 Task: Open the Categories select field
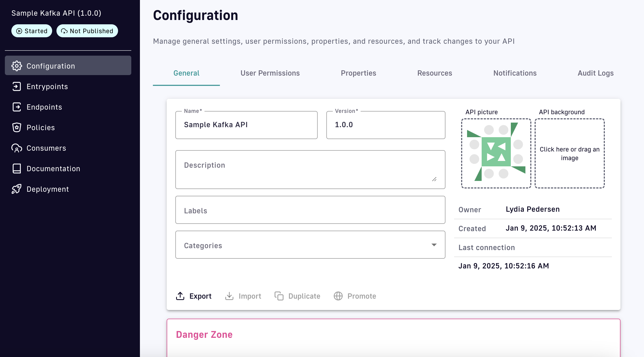tap(297, 245)
